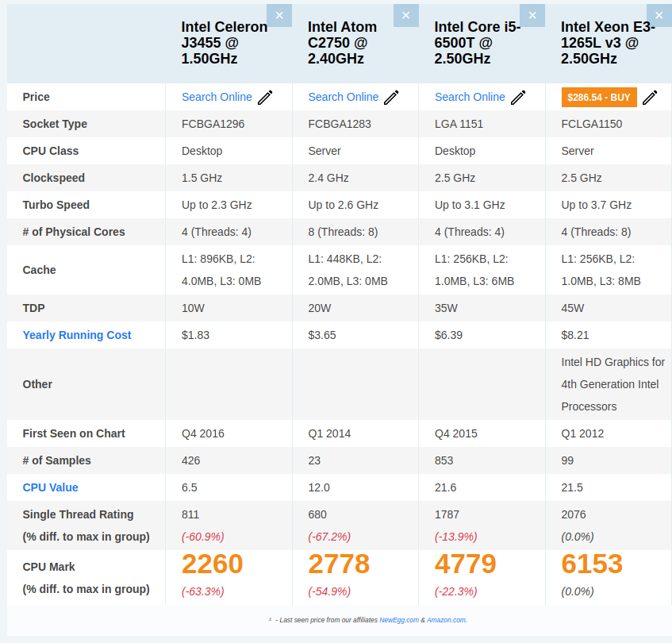Click the Q4 2016 first seen value
672x643 pixels.
[203, 433]
